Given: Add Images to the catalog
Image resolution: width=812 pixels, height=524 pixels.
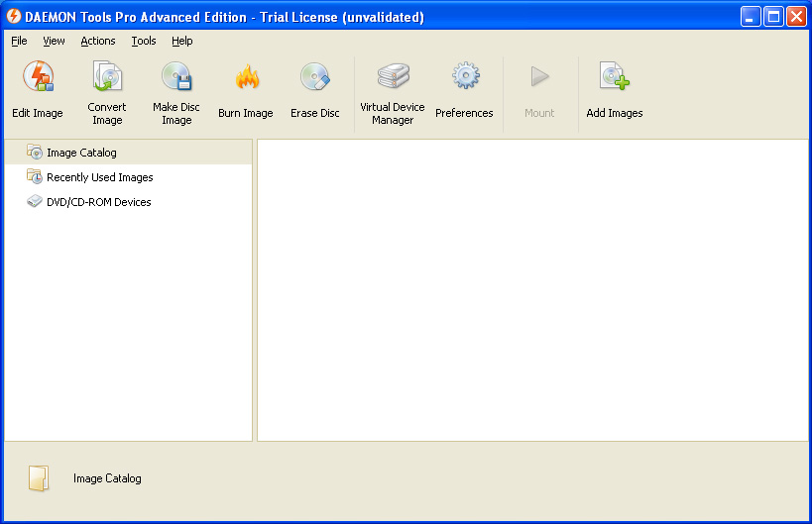Looking at the screenshot, I should coord(615,90).
